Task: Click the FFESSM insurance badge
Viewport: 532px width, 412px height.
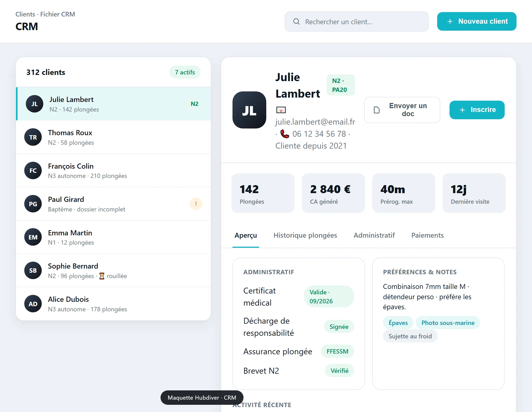Action: [337, 351]
